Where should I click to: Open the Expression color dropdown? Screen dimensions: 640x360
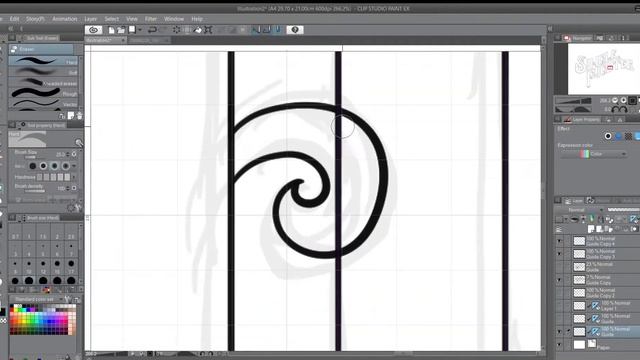tap(593, 154)
